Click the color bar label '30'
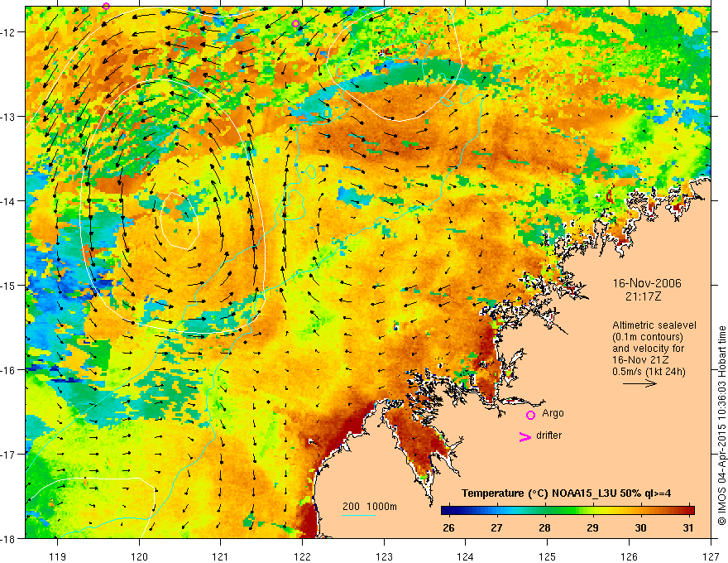The image size is (728, 563). click(640, 527)
